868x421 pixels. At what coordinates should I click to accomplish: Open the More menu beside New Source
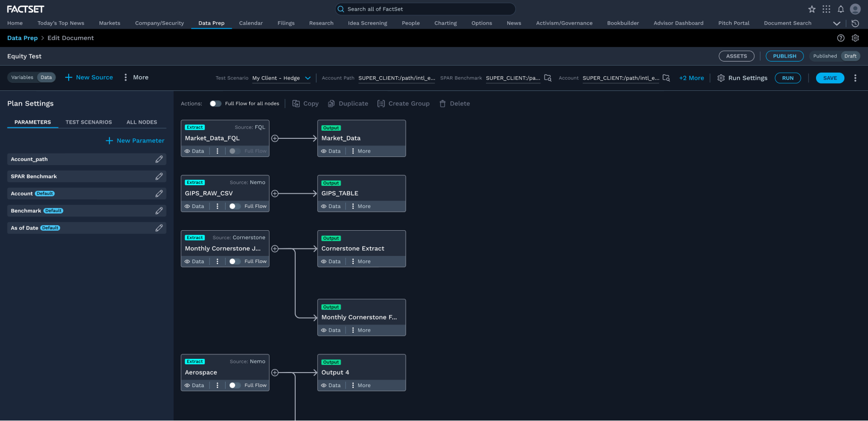[x=136, y=77]
